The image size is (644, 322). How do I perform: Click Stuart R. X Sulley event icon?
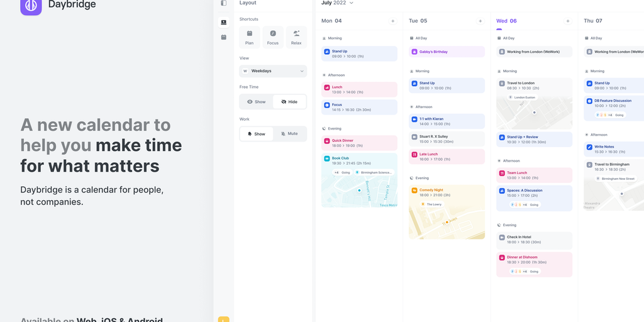pos(414,136)
